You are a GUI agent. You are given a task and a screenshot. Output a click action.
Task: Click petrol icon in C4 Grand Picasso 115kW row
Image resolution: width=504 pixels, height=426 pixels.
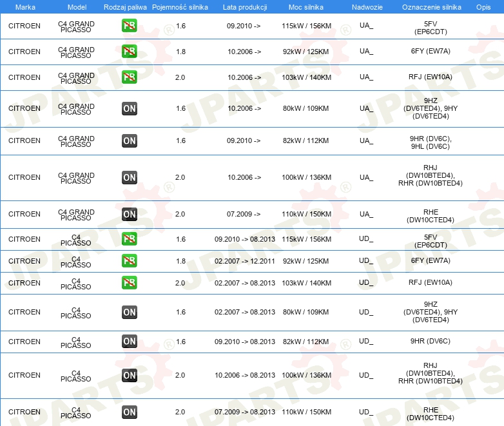(x=129, y=26)
